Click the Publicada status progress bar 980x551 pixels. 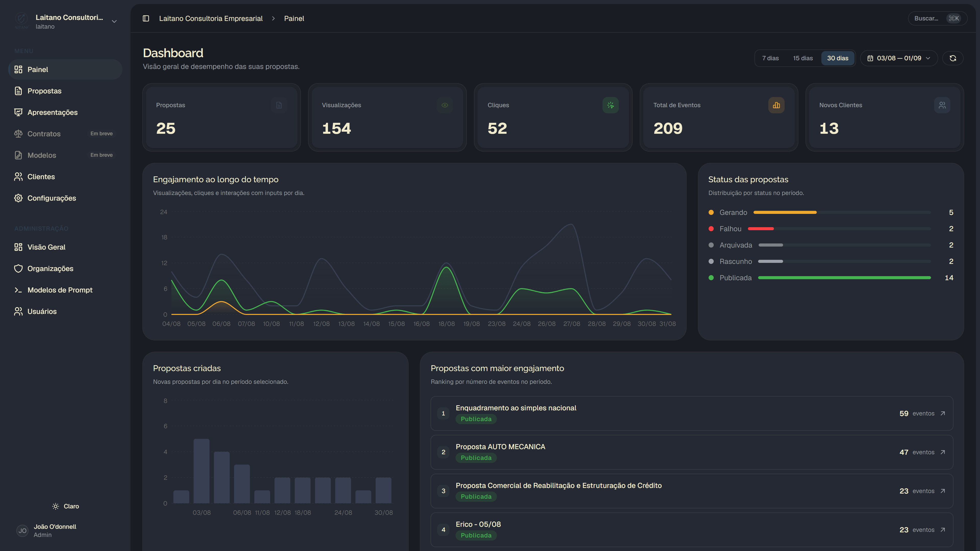tap(844, 278)
